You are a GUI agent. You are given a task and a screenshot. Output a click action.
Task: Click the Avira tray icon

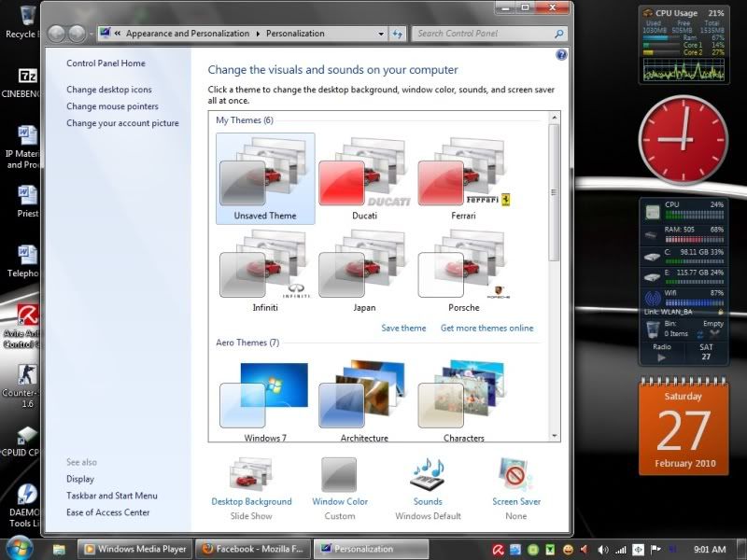pos(499,550)
